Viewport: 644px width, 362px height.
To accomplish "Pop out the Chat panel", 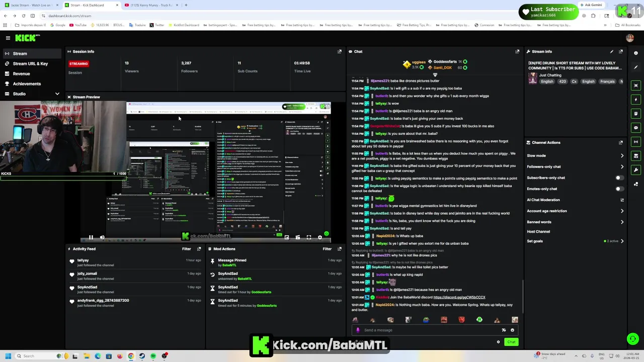I will (x=517, y=51).
